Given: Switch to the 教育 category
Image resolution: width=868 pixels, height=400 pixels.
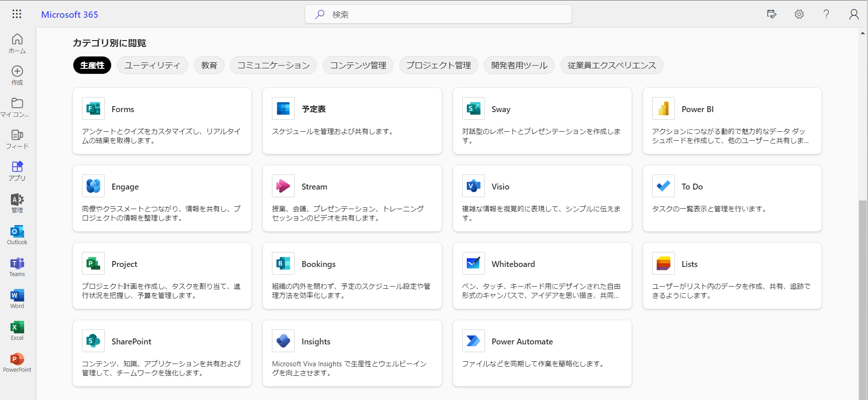Looking at the screenshot, I should [x=209, y=65].
